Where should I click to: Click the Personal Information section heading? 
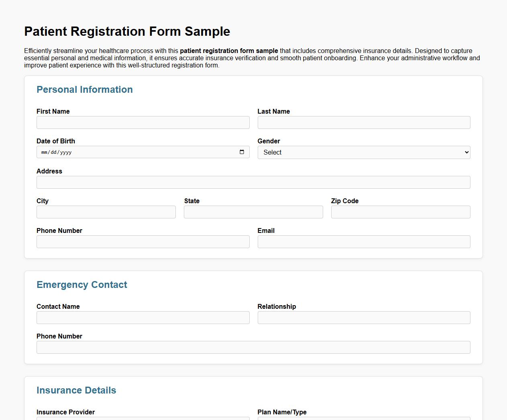click(85, 90)
